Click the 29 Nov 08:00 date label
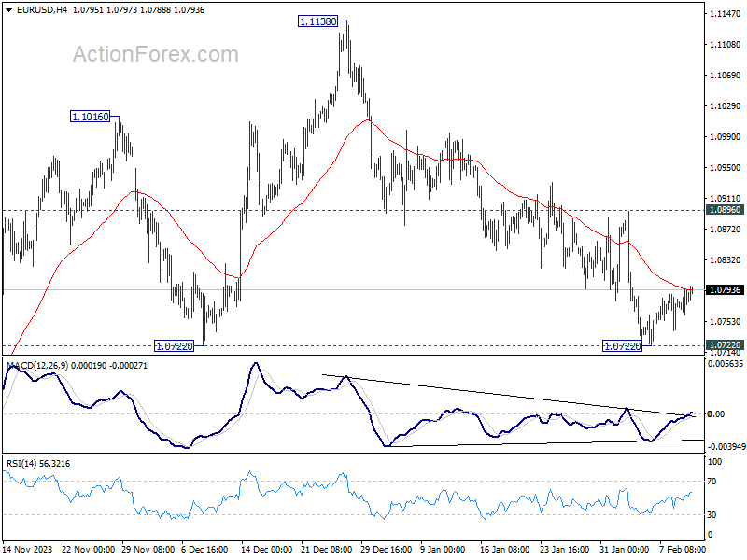Screen dimensions: 747x560 click(x=148, y=550)
